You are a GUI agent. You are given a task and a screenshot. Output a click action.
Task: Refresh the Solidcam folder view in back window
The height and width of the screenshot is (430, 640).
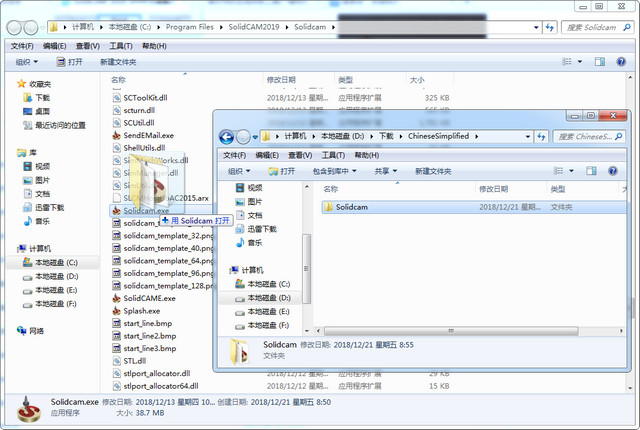[x=550, y=28]
